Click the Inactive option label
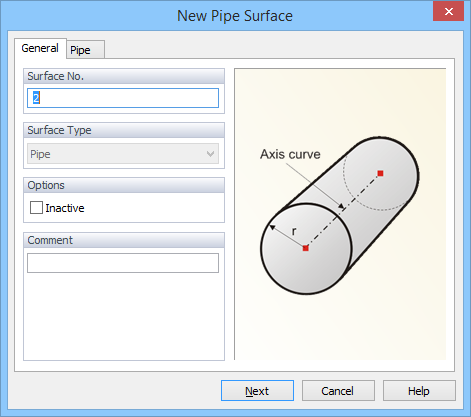This screenshot has width=471, height=417. [x=65, y=208]
